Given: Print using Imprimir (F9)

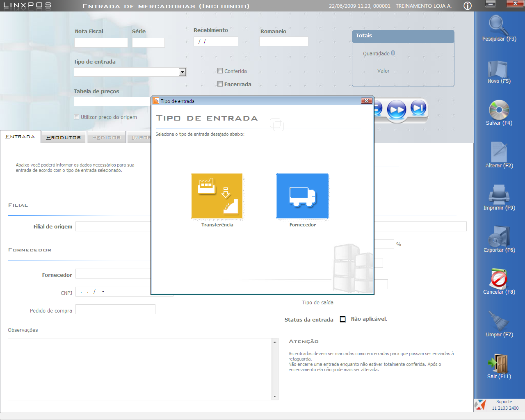Looking at the screenshot, I should pos(499,197).
